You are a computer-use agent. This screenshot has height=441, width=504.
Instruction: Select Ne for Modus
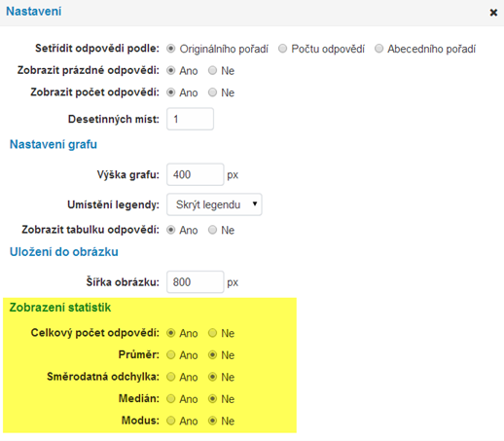(x=212, y=421)
